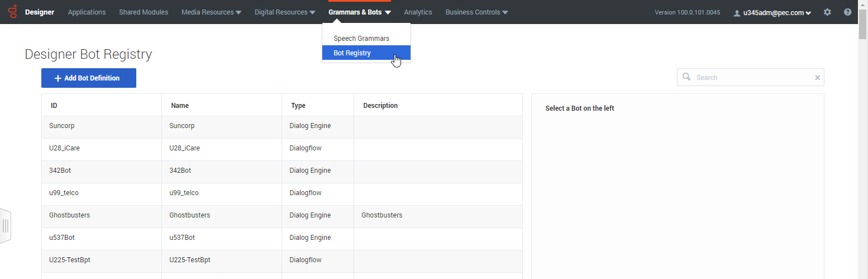Click Ghostbusters in the Name column
This screenshot has width=868, height=279.
pyautogui.click(x=190, y=215)
